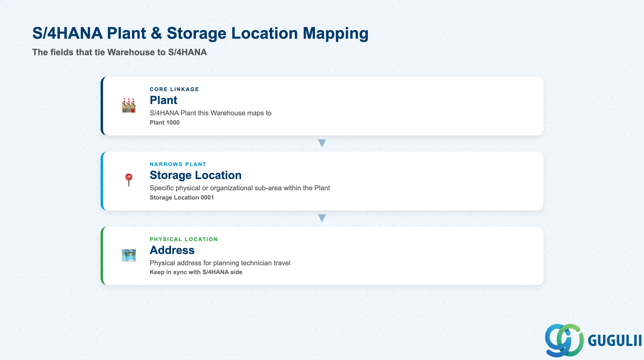Viewport: 644px width, 360px height.
Task: Click the slide title 'S/4HANA Plant & Storage Location Mapping'
Action: click(200, 33)
